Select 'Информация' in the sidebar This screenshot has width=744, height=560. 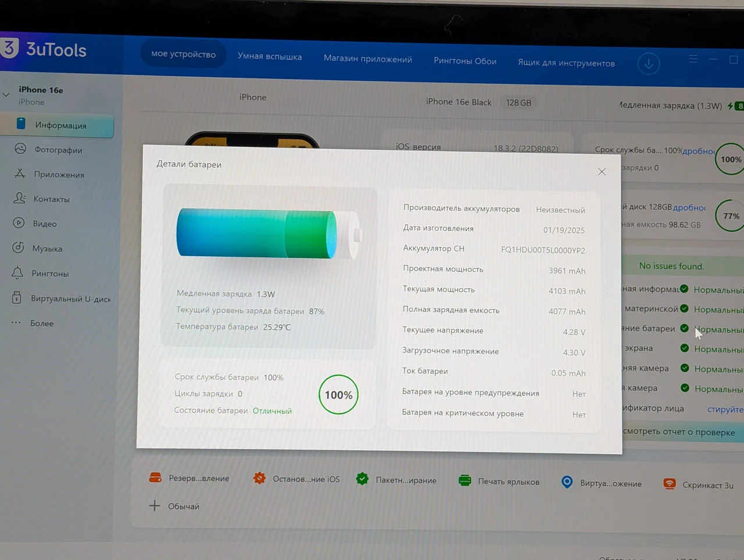click(x=57, y=125)
